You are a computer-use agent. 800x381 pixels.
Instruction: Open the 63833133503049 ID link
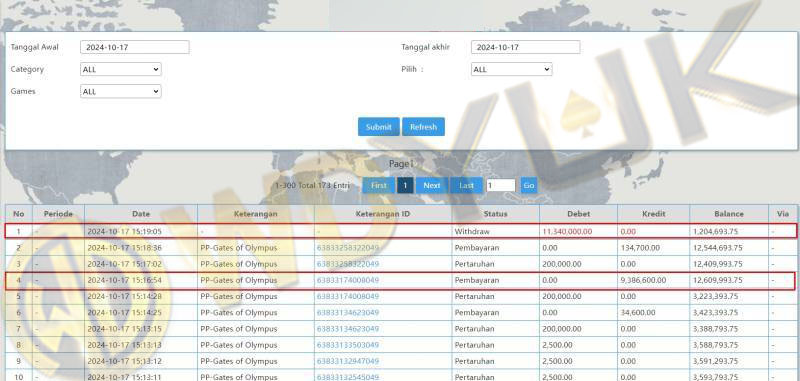(x=348, y=345)
